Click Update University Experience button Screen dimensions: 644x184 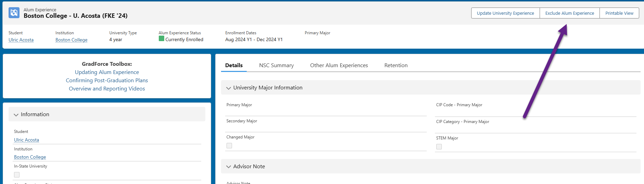tap(505, 13)
